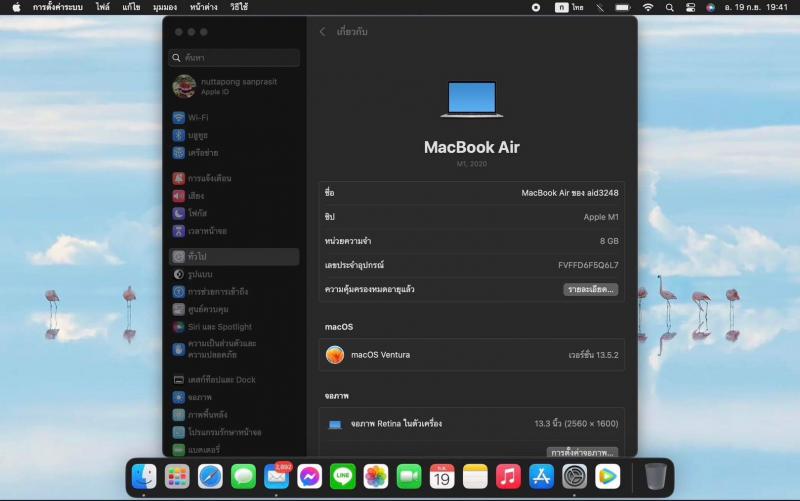
Task: Open App Store from the Dock
Action: [x=541, y=477]
